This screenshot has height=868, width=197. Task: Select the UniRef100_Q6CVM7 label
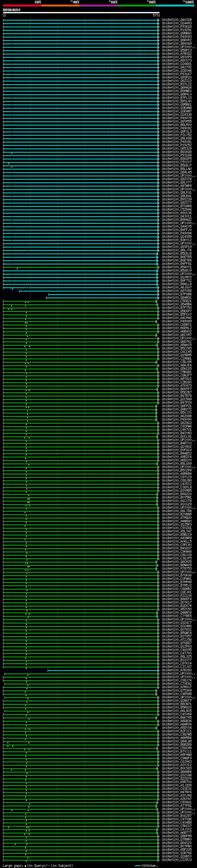[x=176, y=335]
